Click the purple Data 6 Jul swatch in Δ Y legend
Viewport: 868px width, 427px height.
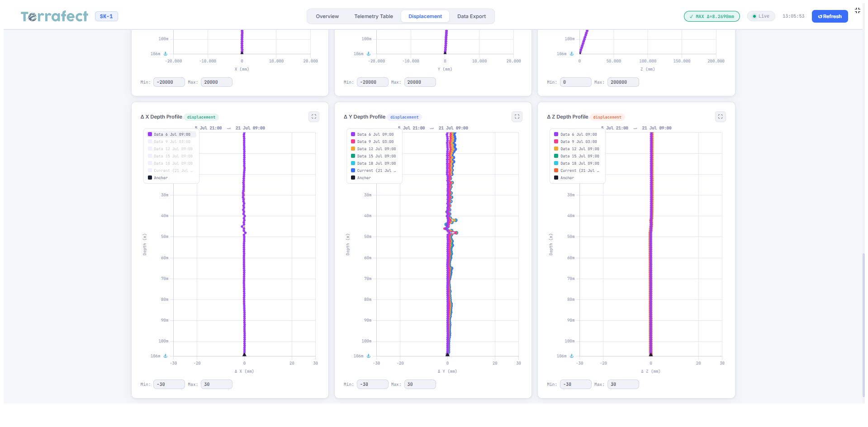coord(353,134)
